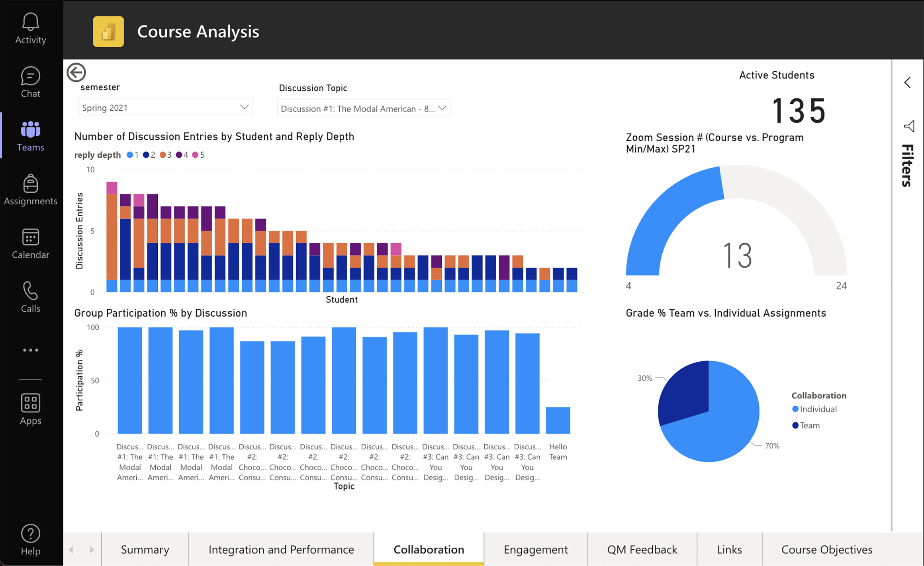Screen dimensions: 924x566
Task: Select Individual in Collaboration legend
Action: click(814, 409)
